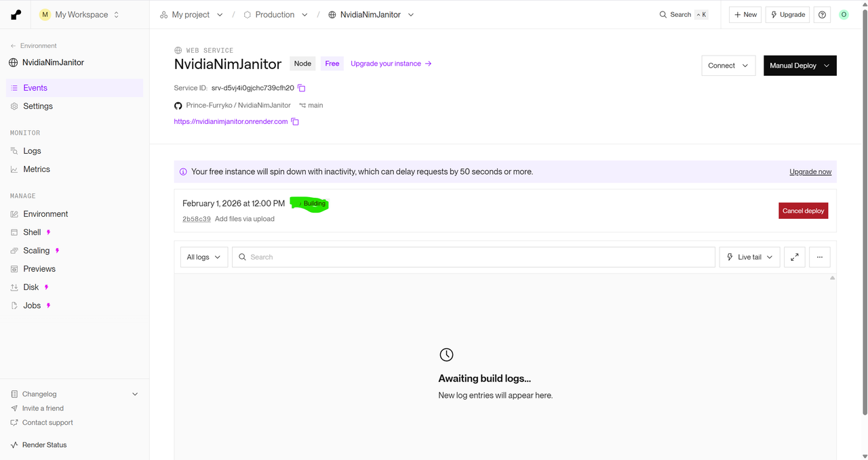Go back to Environment

(x=33, y=45)
